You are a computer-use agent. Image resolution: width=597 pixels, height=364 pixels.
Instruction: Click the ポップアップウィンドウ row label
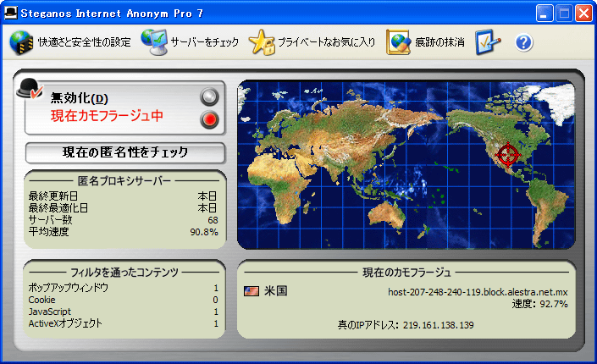tap(68, 288)
